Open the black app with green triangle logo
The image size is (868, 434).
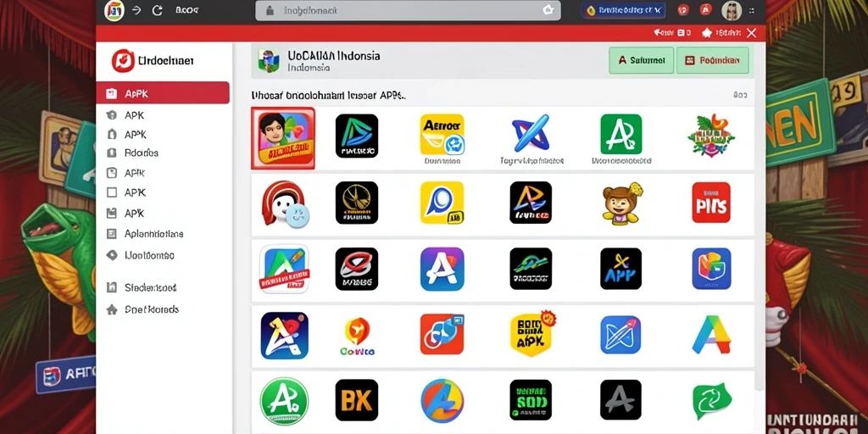357,136
